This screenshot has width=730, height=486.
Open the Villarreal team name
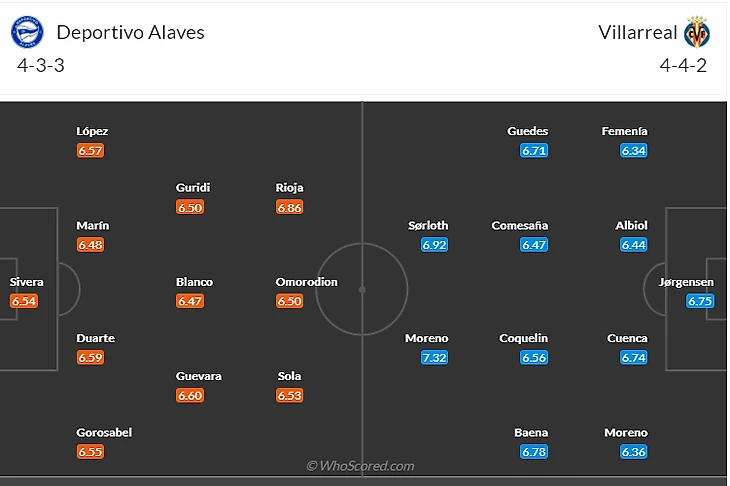[x=638, y=32]
